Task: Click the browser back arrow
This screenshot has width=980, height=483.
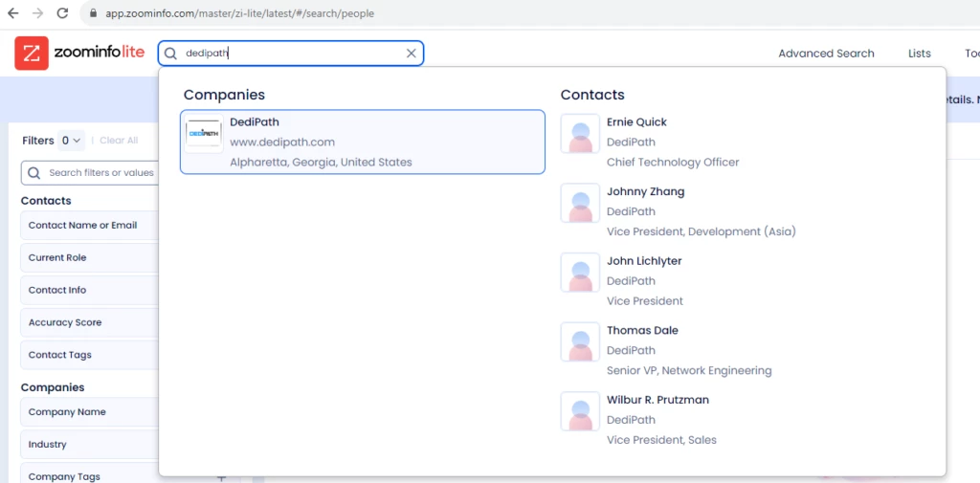Action: pos(13,13)
